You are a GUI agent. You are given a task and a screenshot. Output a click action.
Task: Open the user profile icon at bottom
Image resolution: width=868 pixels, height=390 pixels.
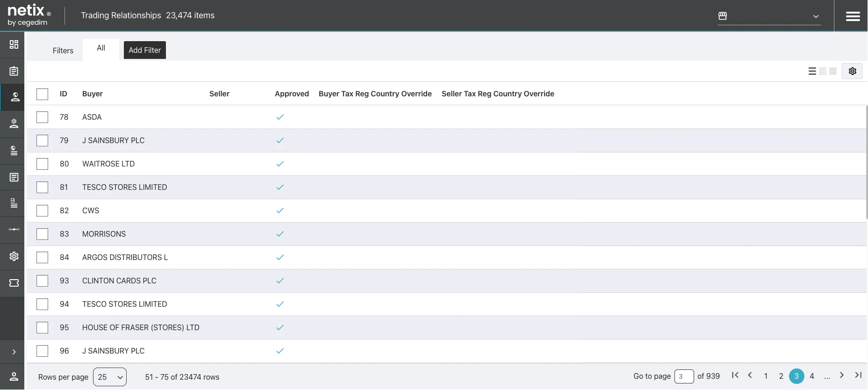coord(14,376)
